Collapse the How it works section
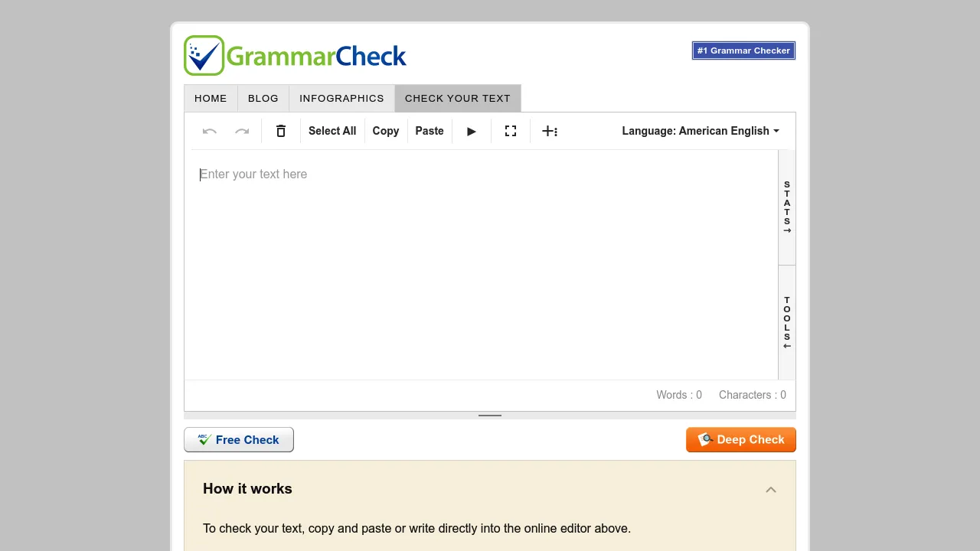The image size is (980, 551). [x=771, y=490]
